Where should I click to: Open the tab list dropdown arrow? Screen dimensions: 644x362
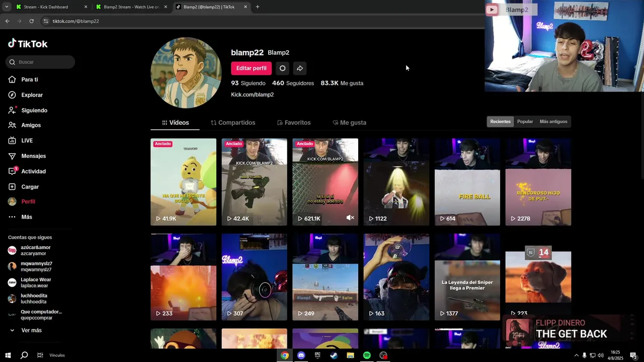7,7
